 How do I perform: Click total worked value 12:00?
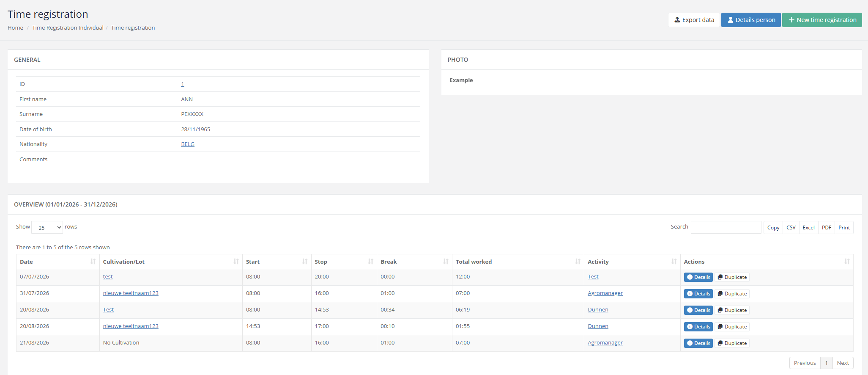coord(463,276)
